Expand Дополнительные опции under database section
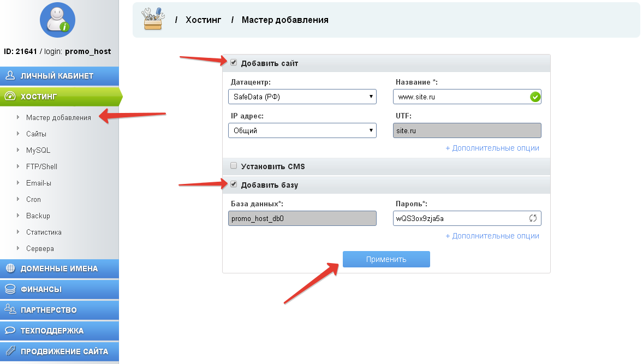This screenshot has height=364, width=643. (492, 236)
